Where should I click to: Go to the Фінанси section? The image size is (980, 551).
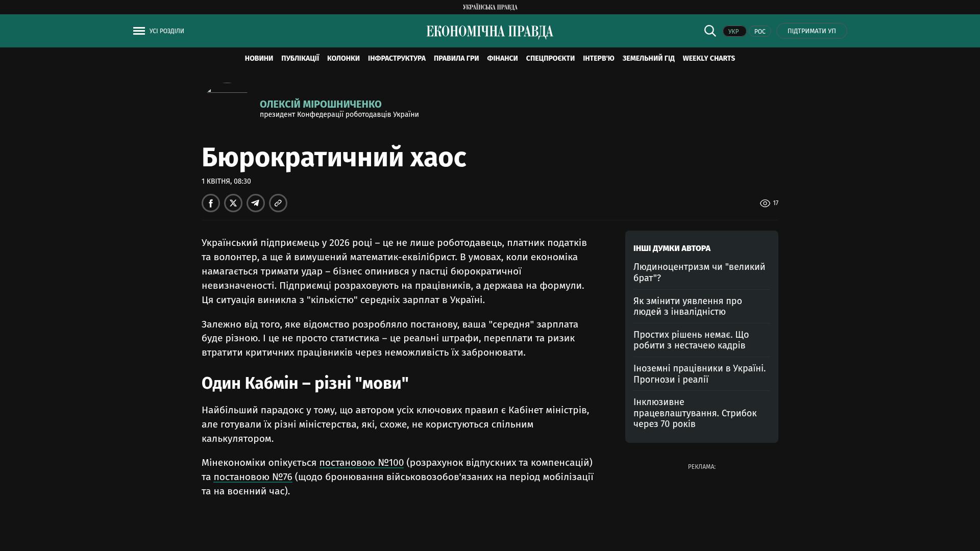(502, 59)
